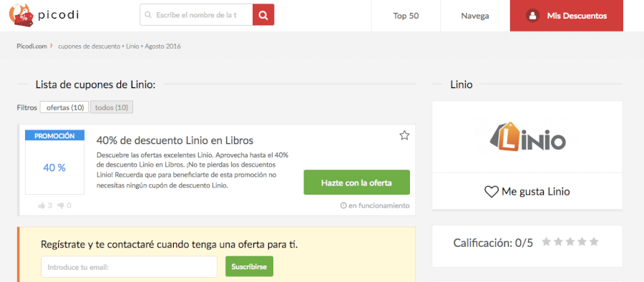The image size is (644, 282).
Task: Rate Linio with the third star
Action: 570,242
